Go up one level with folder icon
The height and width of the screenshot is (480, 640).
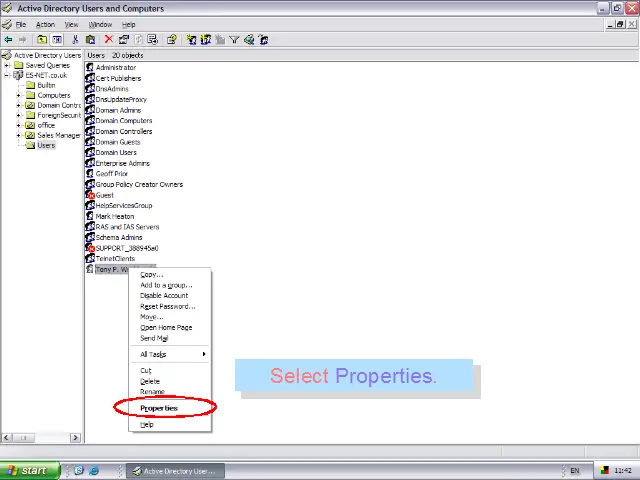click(42, 40)
